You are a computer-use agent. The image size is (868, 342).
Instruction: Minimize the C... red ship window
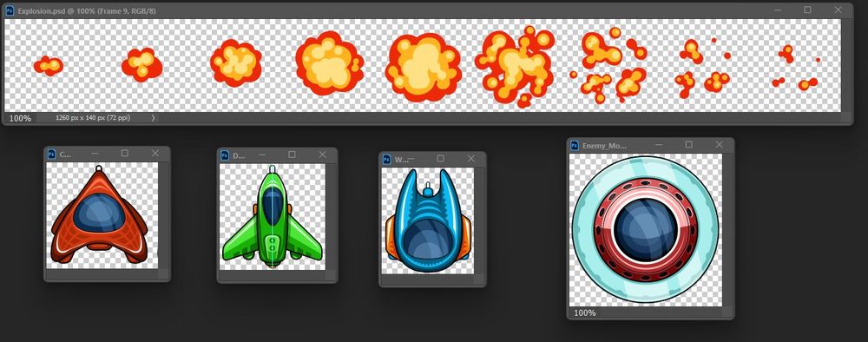(x=95, y=154)
